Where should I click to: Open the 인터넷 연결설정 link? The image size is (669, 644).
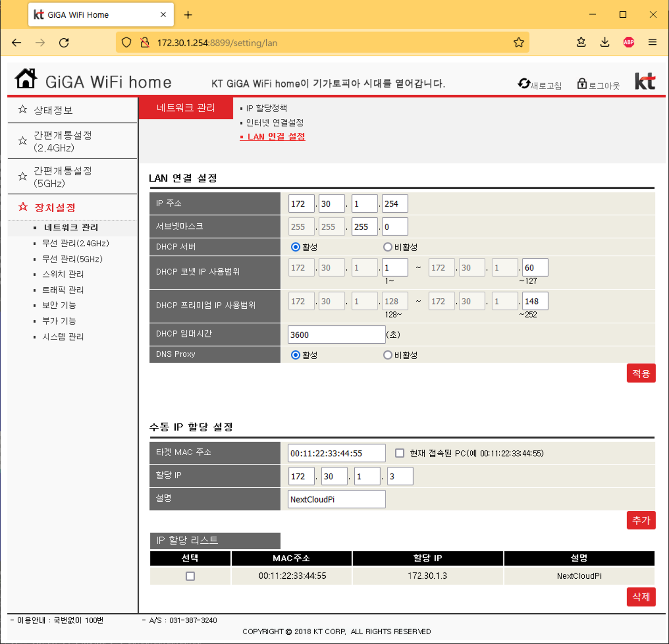click(275, 123)
